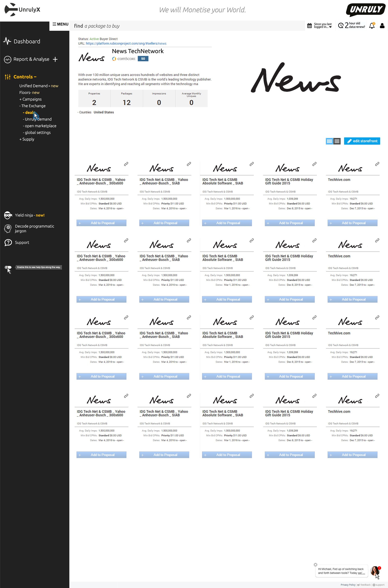
Task: Add top-row Yahoo 300x600 package to proposal
Action: [x=101, y=223]
